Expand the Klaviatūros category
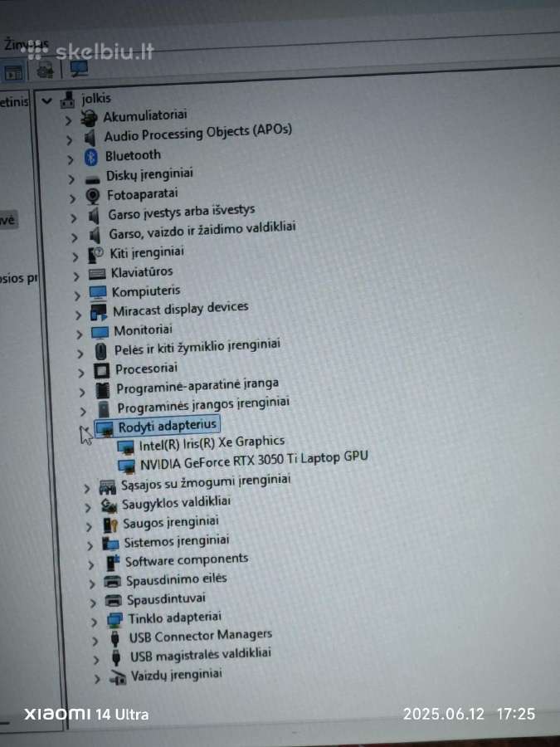The width and height of the screenshot is (560, 747). tap(76, 276)
